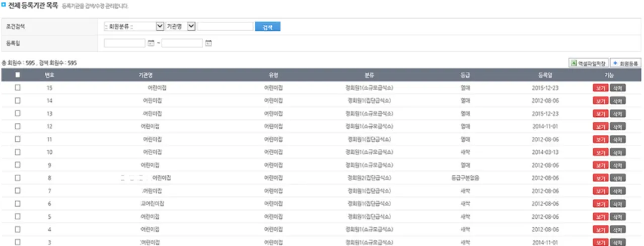Click 삭제 delete button in row 5
This screenshot has width=644, height=246.
[x=618, y=217]
